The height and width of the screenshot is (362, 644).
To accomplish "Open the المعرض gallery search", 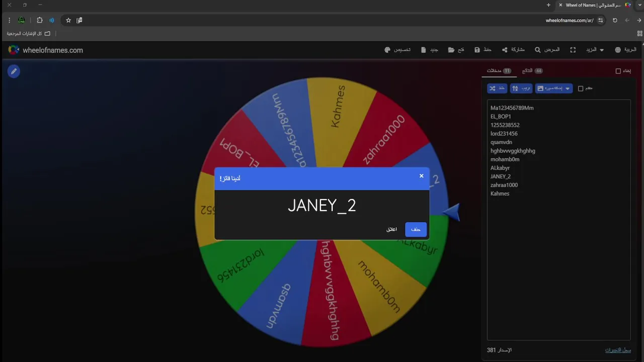I will point(547,50).
